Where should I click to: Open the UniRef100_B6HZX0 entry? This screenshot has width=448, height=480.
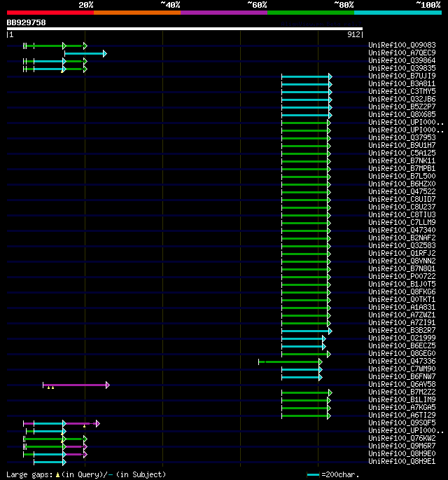tap(402, 184)
